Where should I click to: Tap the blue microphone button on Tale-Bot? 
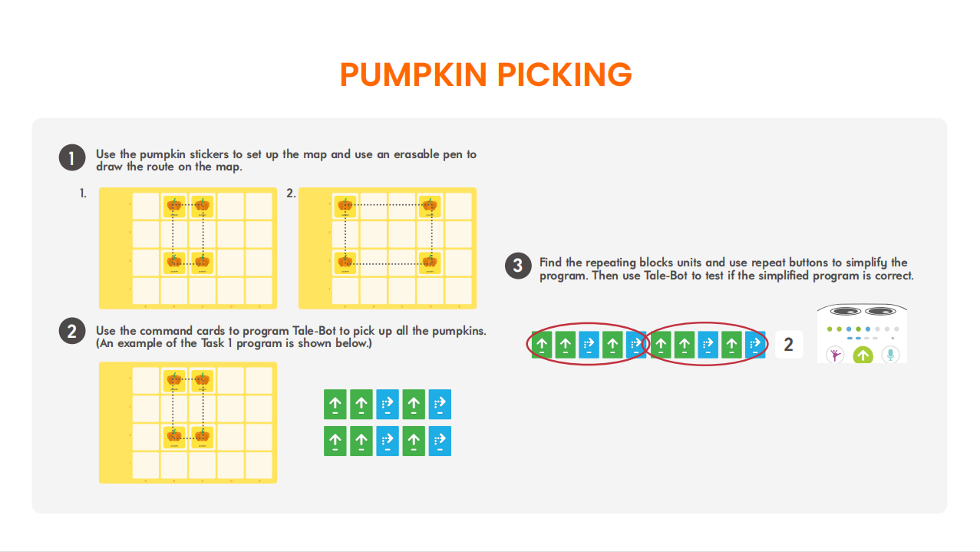tap(890, 355)
